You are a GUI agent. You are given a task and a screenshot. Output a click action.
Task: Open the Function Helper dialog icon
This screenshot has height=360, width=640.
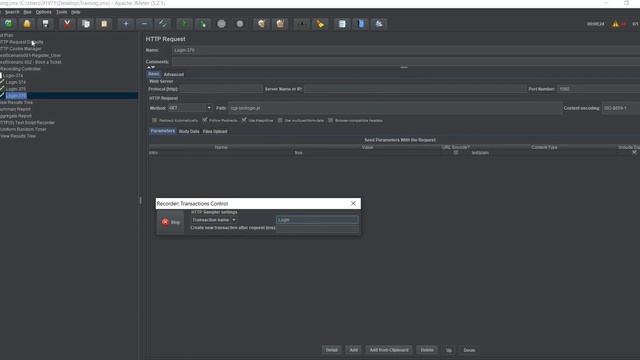click(x=342, y=24)
